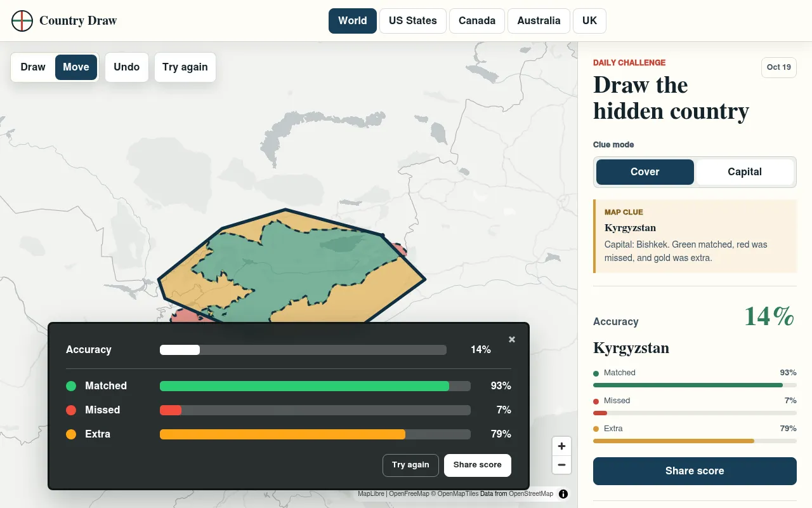This screenshot has width=812, height=508.
Task: Click the MapLibre attribution link
Action: pyautogui.click(x=371, y=494)
